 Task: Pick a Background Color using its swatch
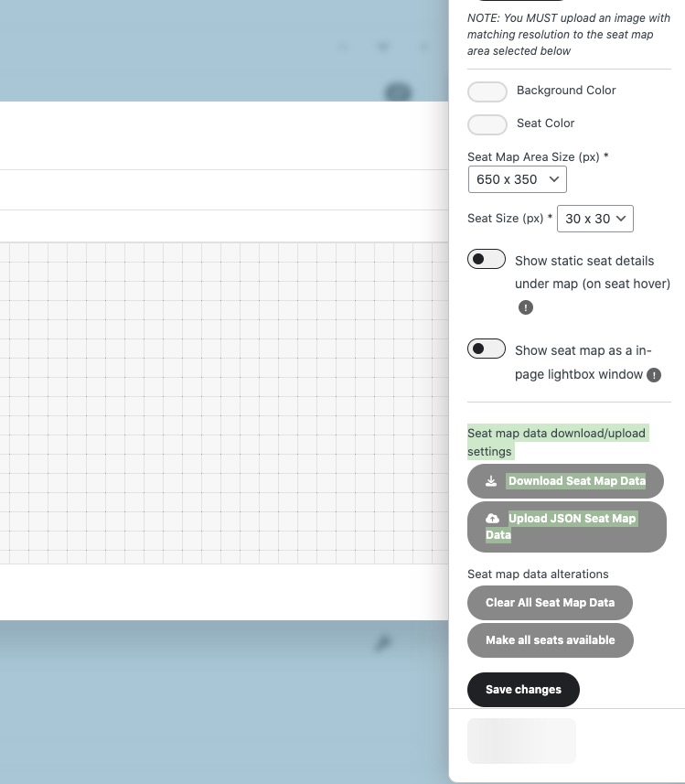click(487, 91)
